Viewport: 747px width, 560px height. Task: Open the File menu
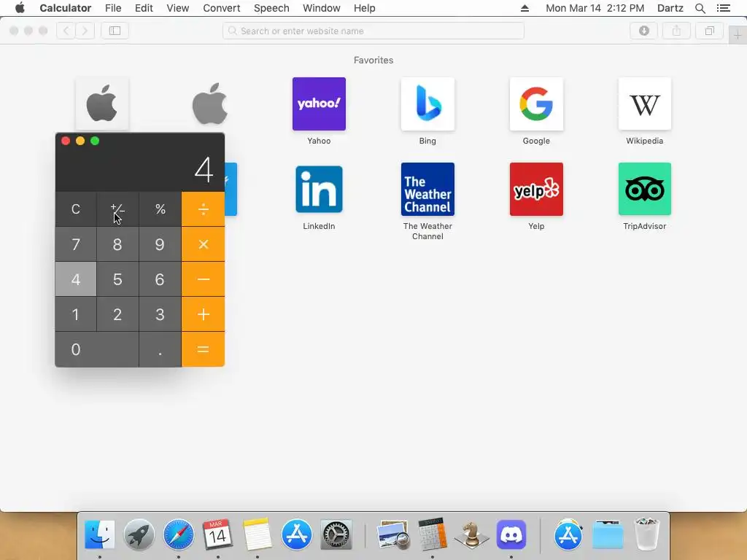tap(113, 8)
